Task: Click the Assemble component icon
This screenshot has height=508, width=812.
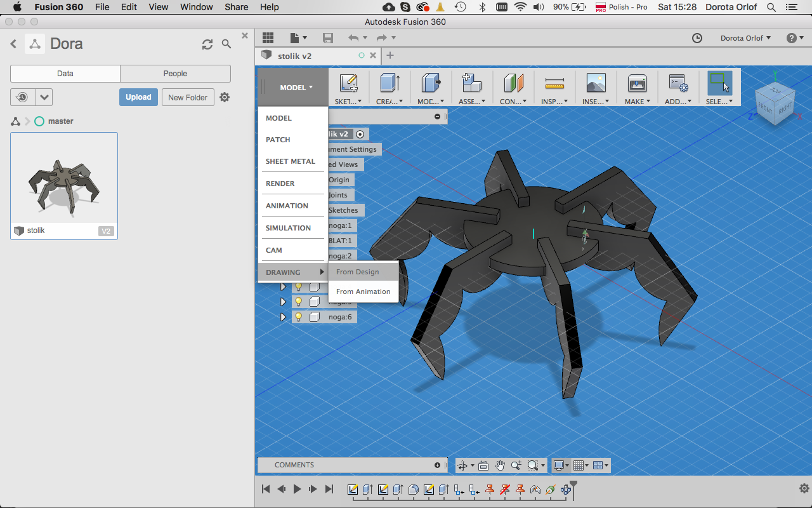Action: pos(471,83)
